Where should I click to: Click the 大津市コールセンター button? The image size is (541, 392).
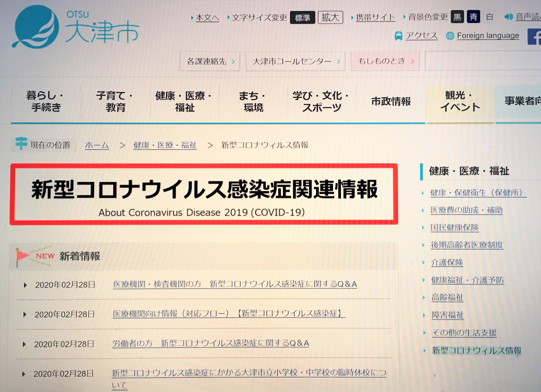point(295,61)
